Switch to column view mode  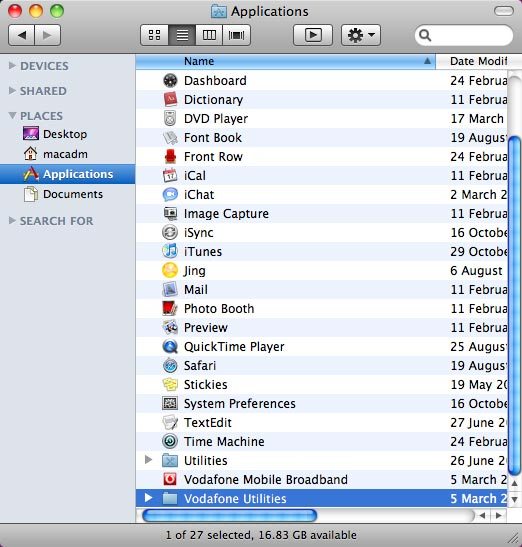pos(209,35)
